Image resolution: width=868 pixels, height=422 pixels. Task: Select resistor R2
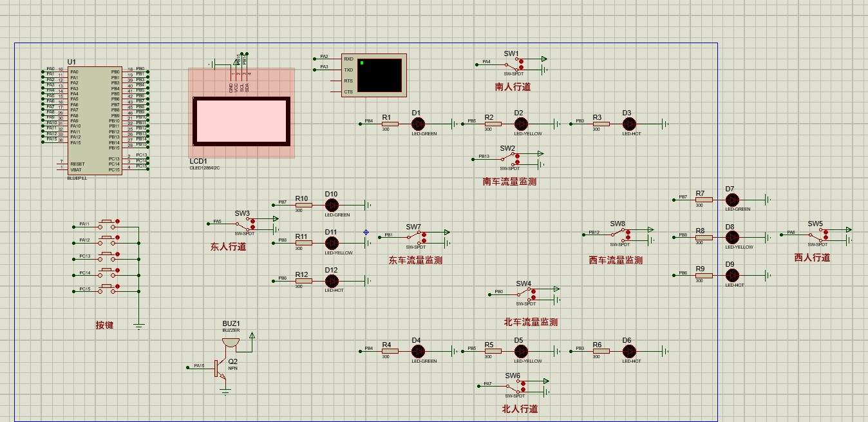coord(492,124)
